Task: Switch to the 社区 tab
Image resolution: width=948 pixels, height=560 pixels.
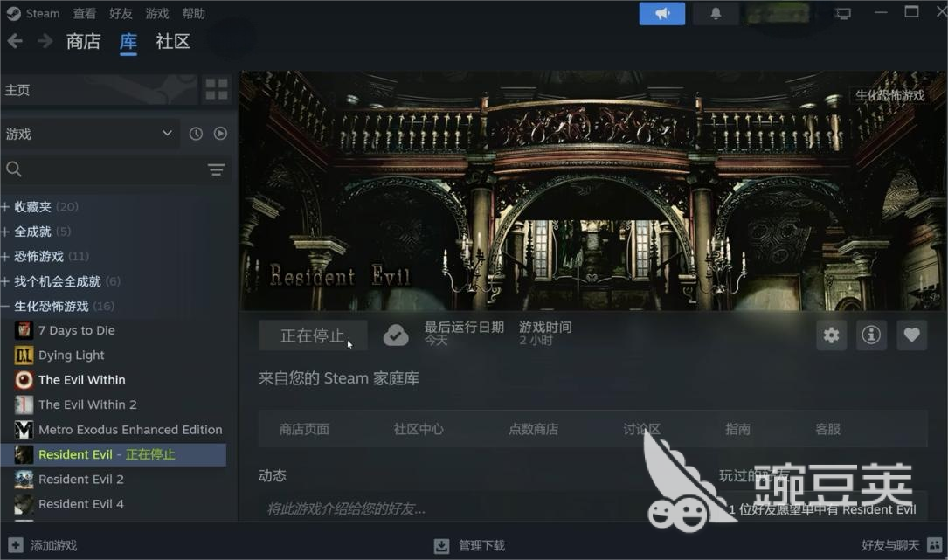Action: (172, 41)
